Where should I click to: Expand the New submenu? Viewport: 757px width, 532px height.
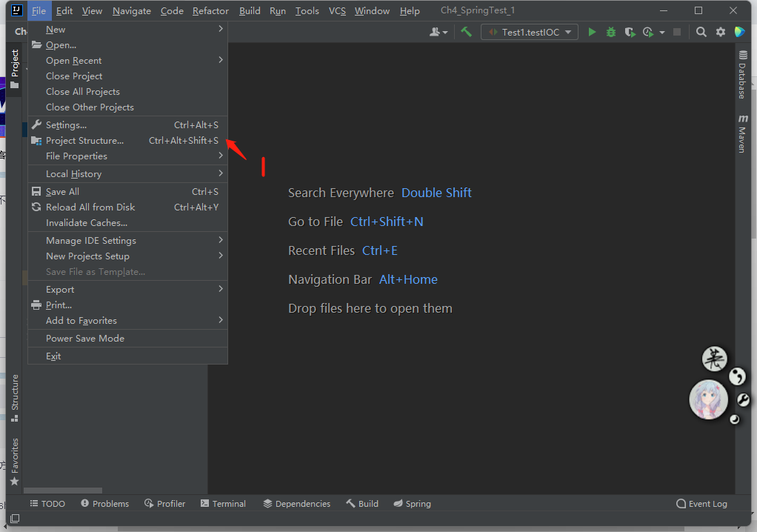55,29
